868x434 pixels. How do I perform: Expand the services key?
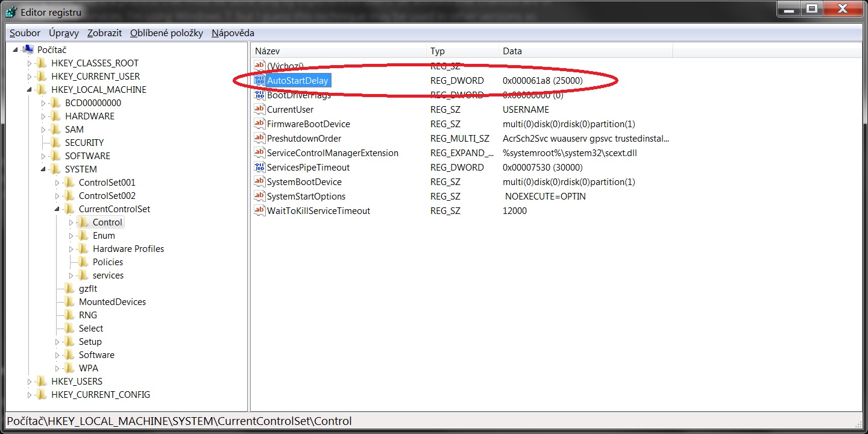tap(71, 275)
